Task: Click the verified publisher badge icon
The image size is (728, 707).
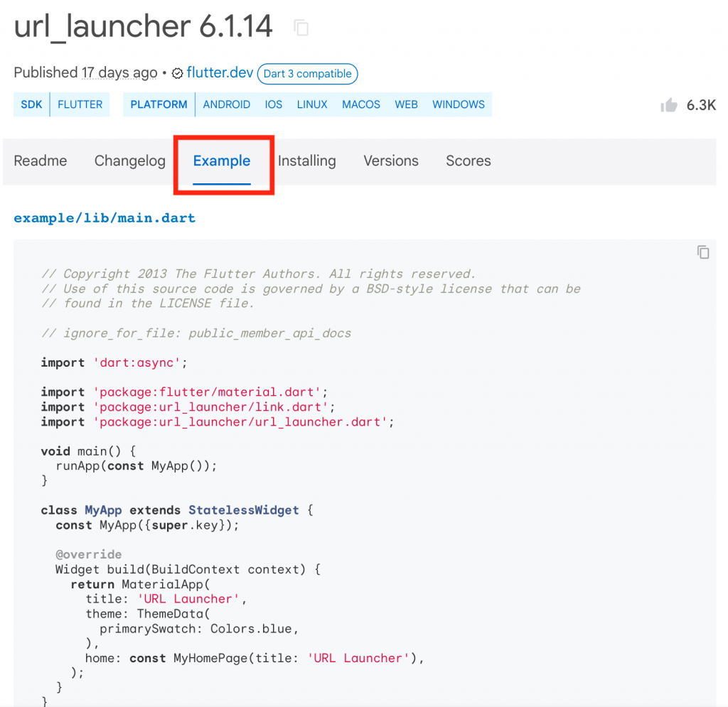Action: pyautogui.click(x=177, y=73)
